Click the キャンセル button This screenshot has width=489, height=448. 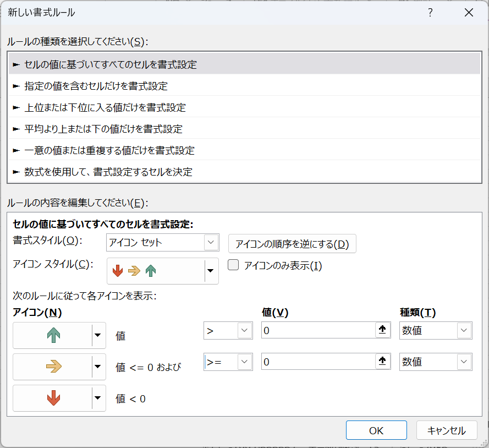pyautogui.click(x=446, y=430)
